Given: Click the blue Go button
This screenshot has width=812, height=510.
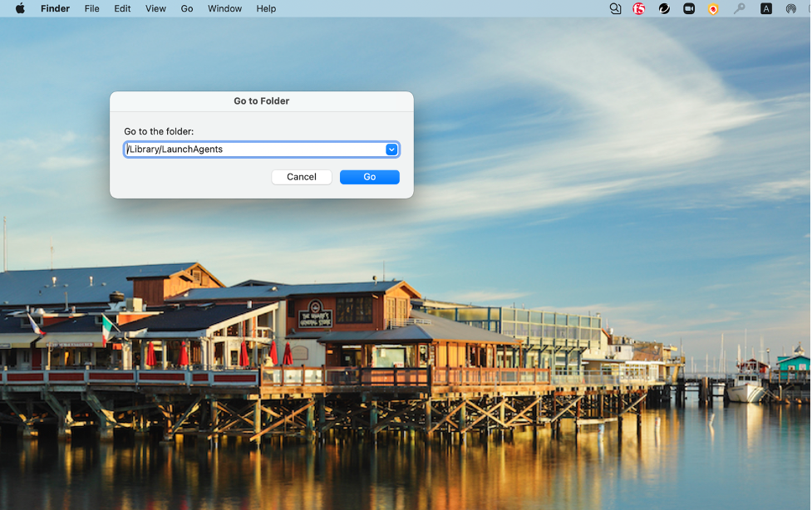Looking at the screenshot, I should point(369,177).
